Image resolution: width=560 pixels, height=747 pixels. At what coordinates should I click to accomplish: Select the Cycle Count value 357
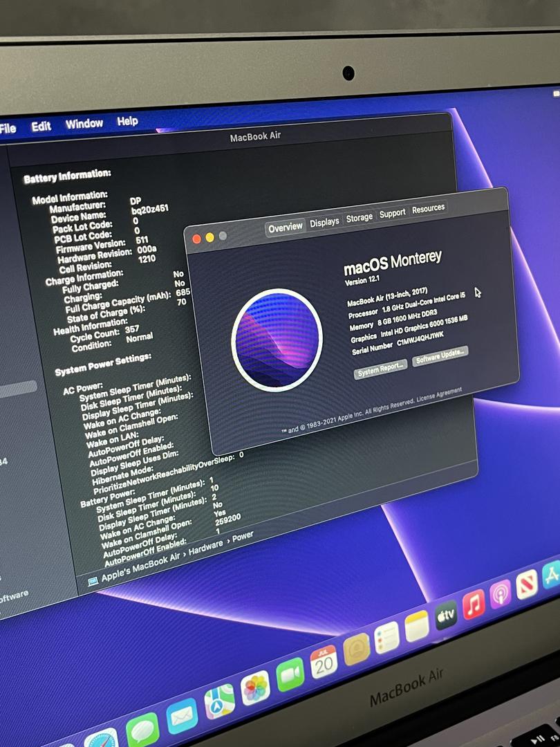point(132,329)
